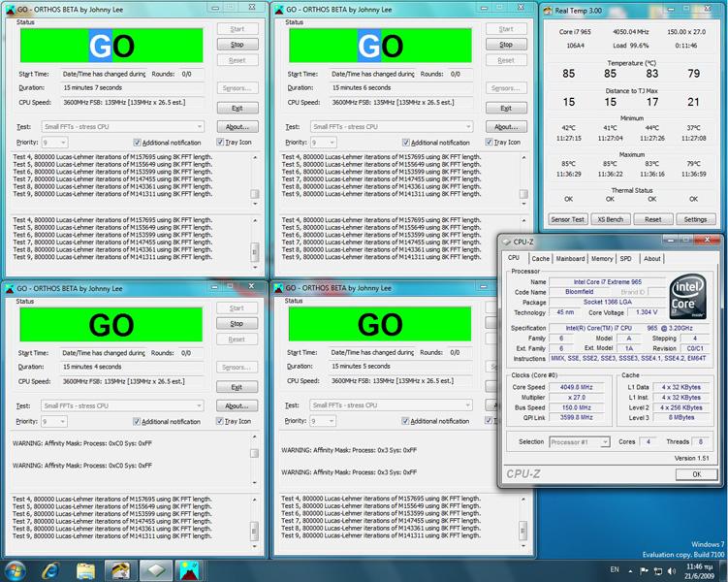This screenshot has height=582, width=728.
Task: Click the ORTHOS title icon in the 15 minutes 4 seconds window
Action: click(x=10, y=288)
